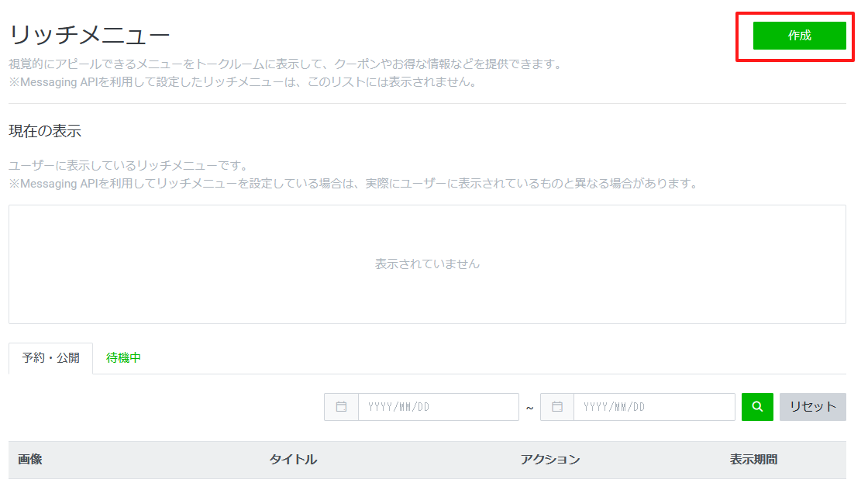This screenshot has width=868, height=500.
Task: Click the 画像 column header
Action: pyautogui.click(x=30, y=460)
